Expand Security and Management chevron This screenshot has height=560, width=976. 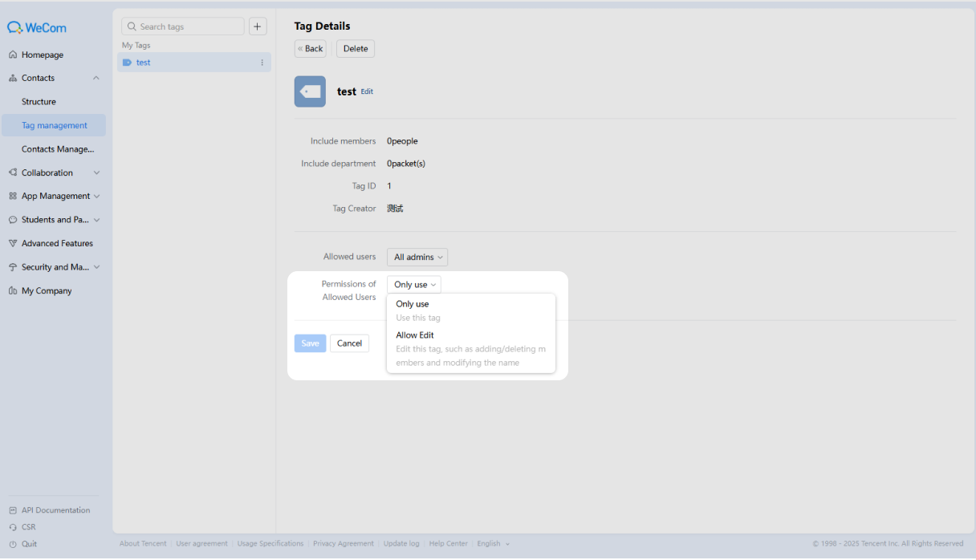point(96,267)
